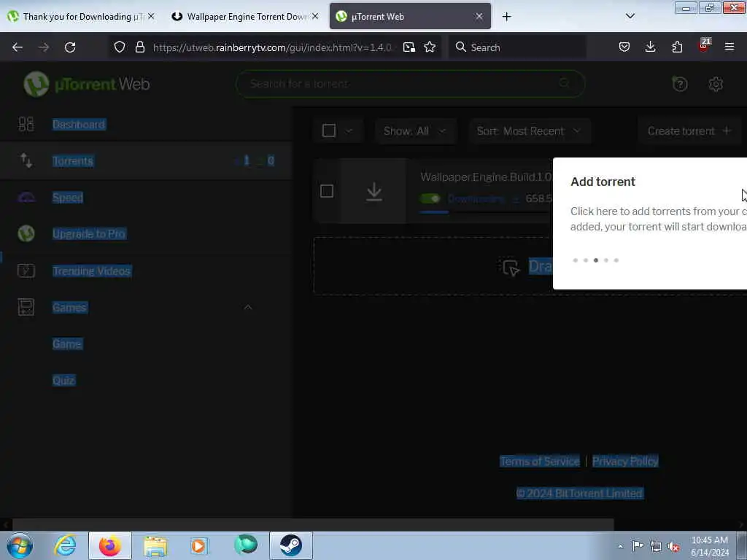
Task: Open the Firefox Downloads panel
Action: pos(650,47)
